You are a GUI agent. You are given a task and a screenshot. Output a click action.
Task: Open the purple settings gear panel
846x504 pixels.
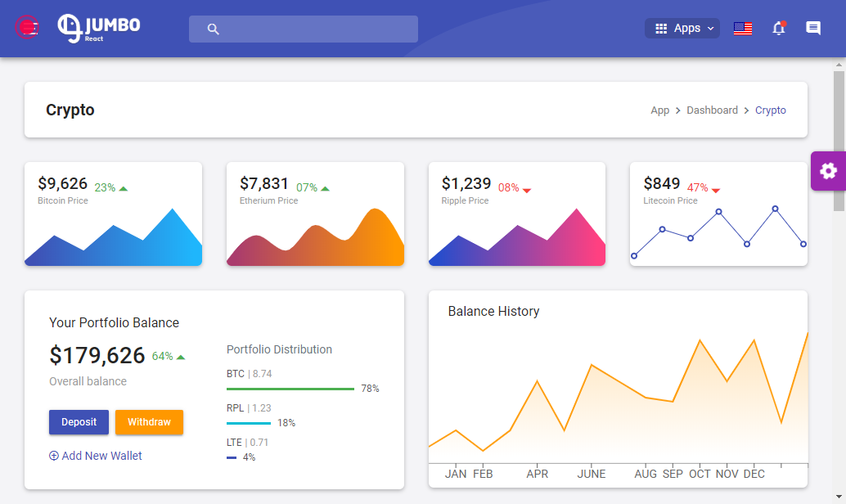tap(828, 171)
